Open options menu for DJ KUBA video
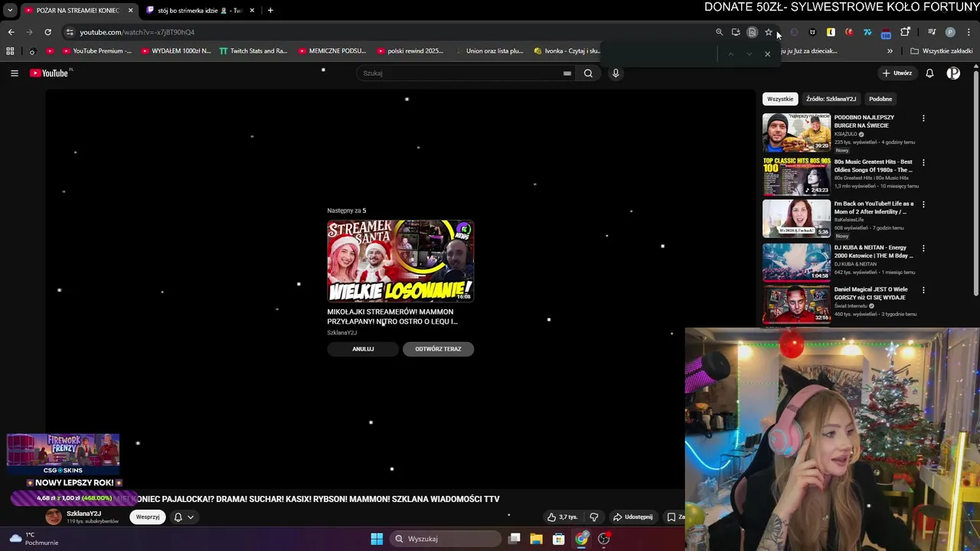Viewport: 980px width, 551px height. 923,249
